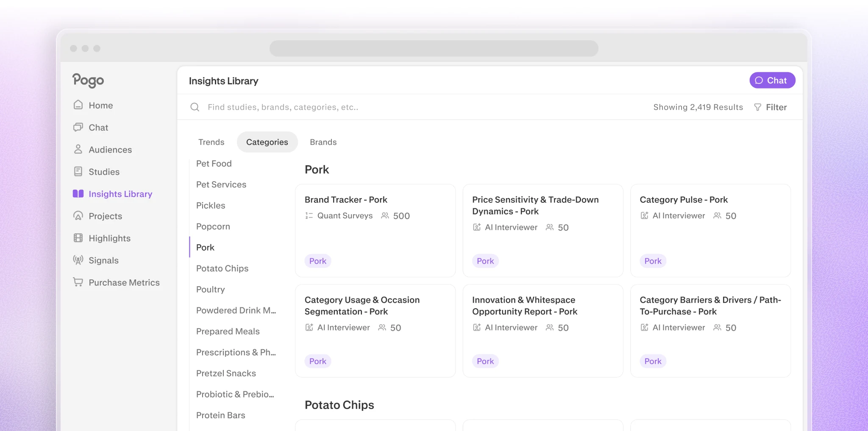
Task: Click the search magnifier icon
Action: coord(195,107)
